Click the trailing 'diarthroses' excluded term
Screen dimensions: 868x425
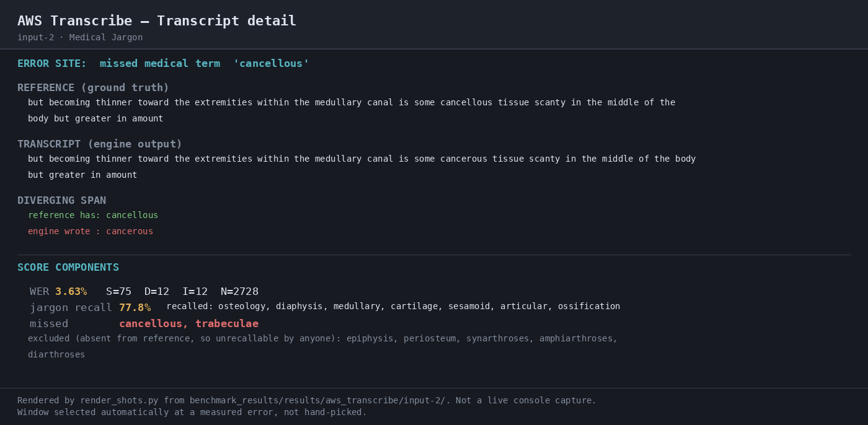tap(56, 355)
